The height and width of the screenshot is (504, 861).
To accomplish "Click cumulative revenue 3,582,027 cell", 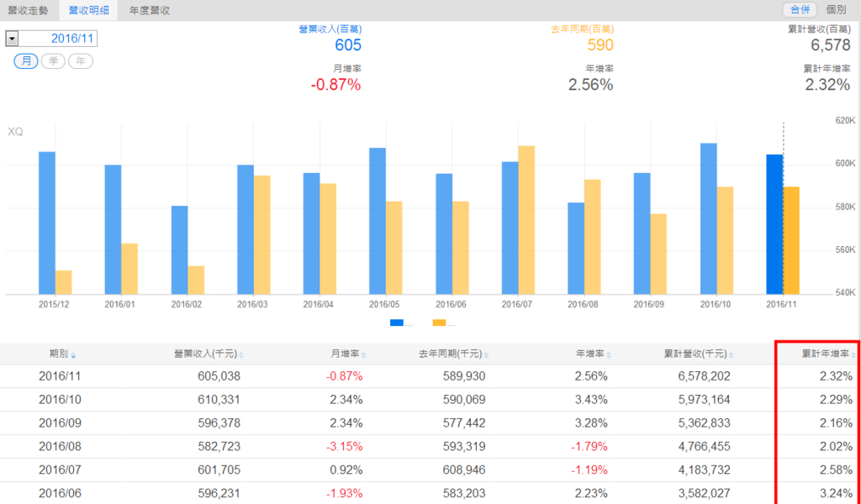I will 705,494.
